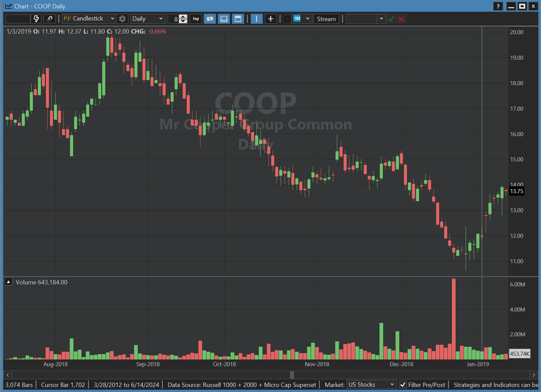Viewport: 541px width, 392px height.
Task: Click the Nov-2018 date axis label
Action: [x=317, y=364]
